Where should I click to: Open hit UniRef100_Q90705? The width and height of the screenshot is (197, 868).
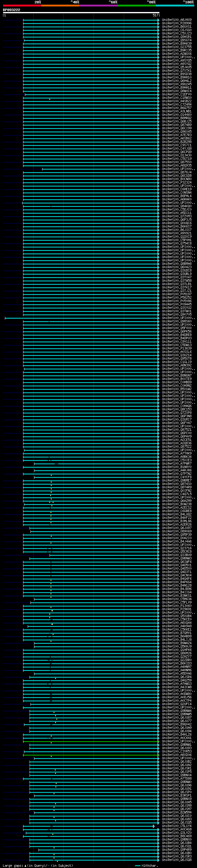(177, 314)
